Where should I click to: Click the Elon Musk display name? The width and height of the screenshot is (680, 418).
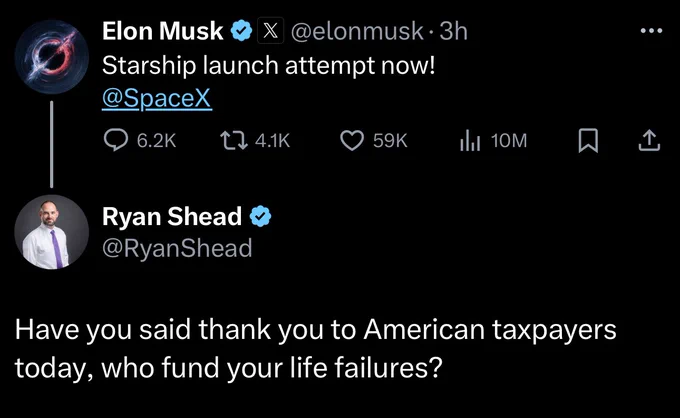click(163, 31)
